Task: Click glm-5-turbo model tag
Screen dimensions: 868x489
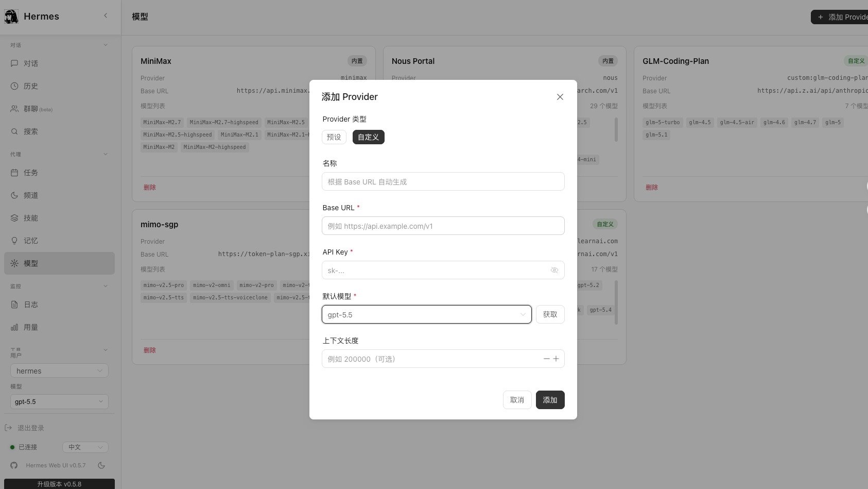Action: pos(663,122)
